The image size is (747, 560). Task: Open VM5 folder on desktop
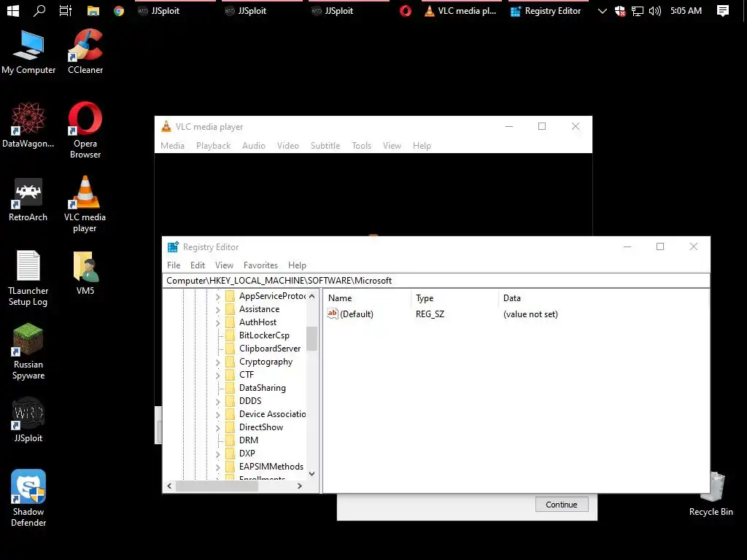click(x=85, y=273)
